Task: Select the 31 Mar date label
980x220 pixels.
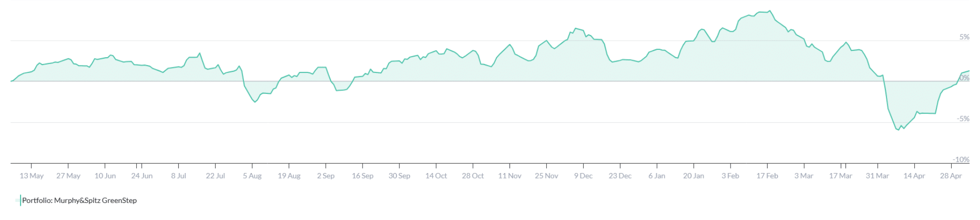Action: coord(877,176)
